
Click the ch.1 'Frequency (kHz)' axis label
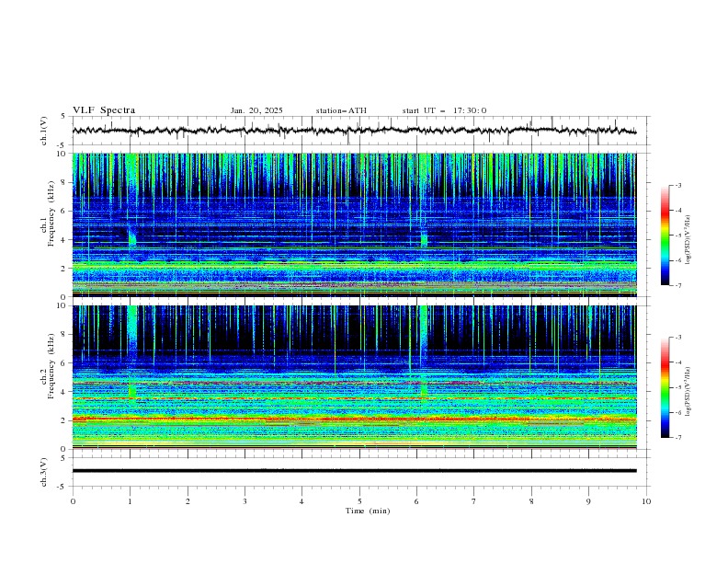pyautogui.click(x=51, y=213)
